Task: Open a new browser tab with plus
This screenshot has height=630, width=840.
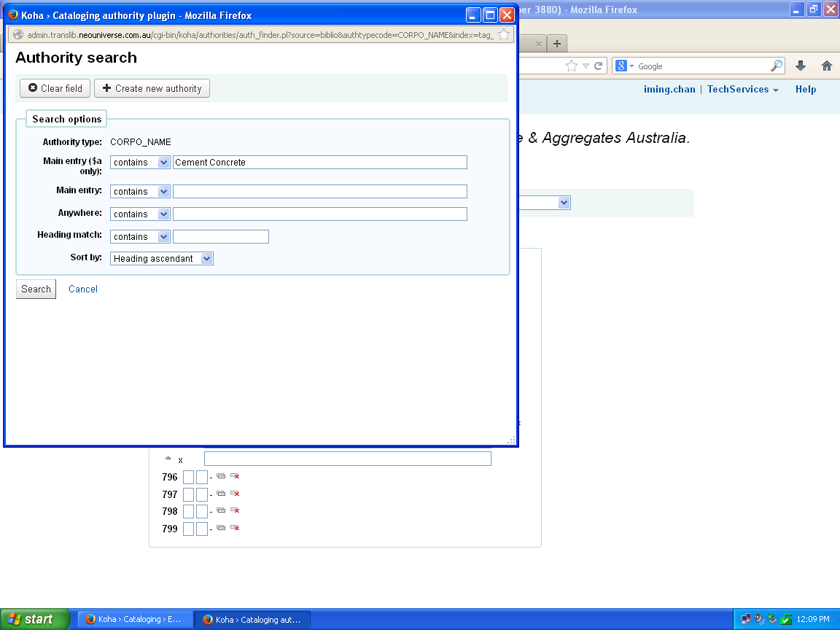Action: pos(557,44)
